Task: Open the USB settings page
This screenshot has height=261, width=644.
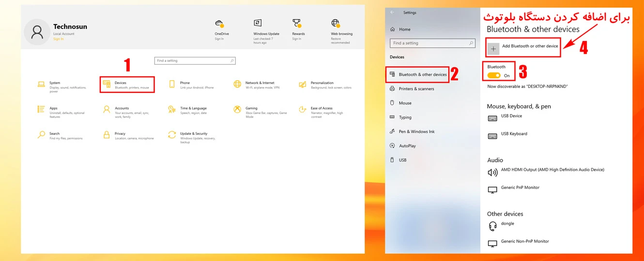Action: [x=403, y=160]
